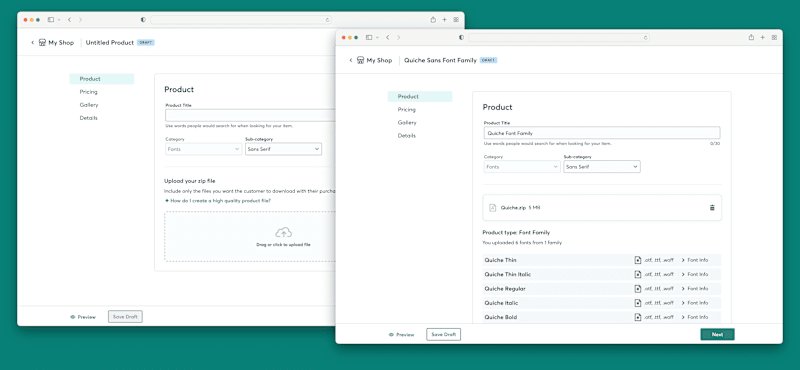Image resolution: width=800 pixels, height=370 pixels.
Task: Click the Next button
Action: tap(717, 334)
